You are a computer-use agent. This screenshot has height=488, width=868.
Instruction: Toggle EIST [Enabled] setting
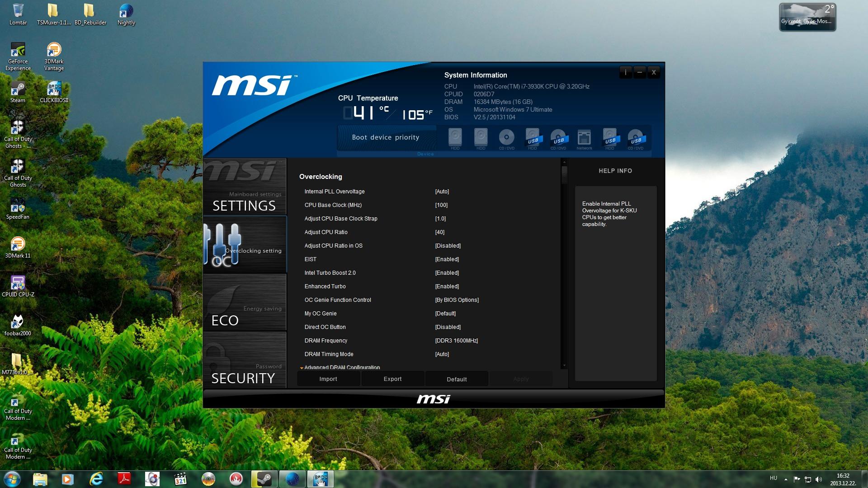(447, 259)
